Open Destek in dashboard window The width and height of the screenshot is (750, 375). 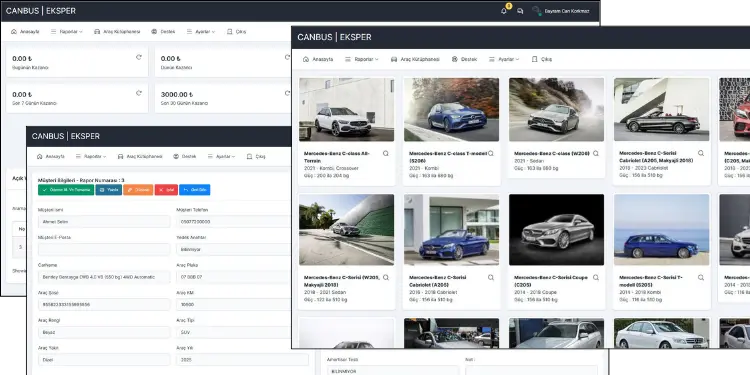163,32
